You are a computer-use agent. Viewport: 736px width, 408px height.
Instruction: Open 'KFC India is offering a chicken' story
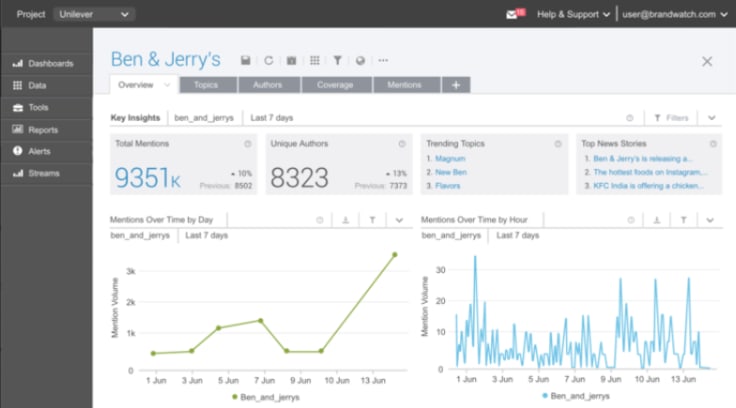tap(648, 186)
